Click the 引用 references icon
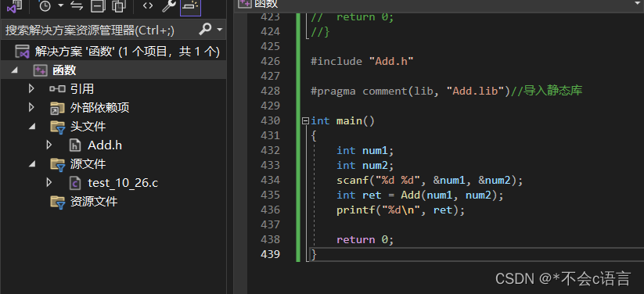 (57, 88)
